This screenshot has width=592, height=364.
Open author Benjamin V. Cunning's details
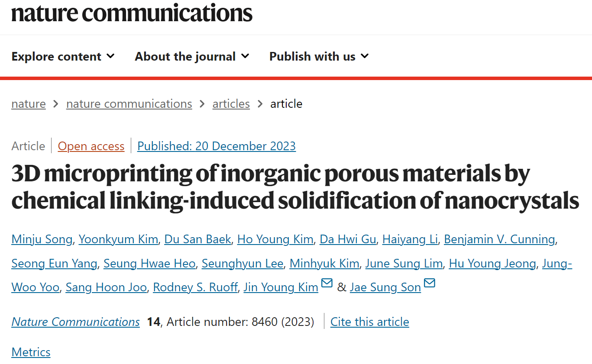(x=500, y=239)
